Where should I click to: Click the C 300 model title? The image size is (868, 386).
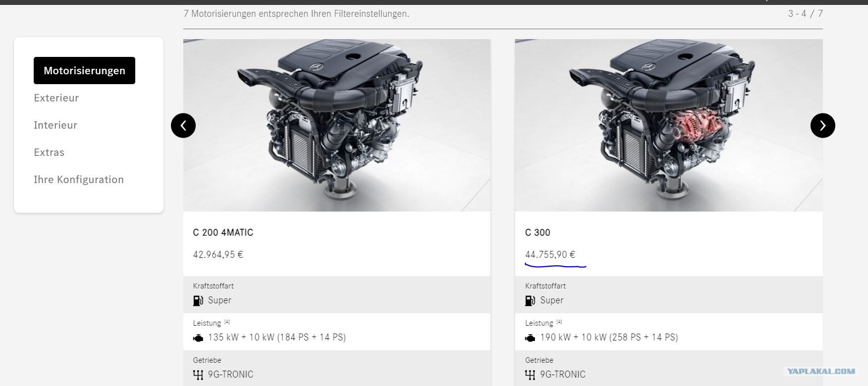point(538,233)
